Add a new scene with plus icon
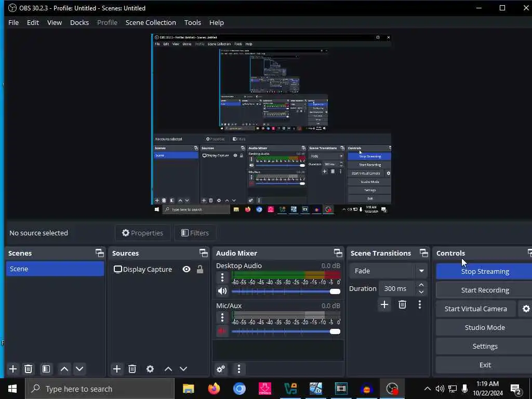This screenshot has width=532, height=399. click(x=13, y=369)
